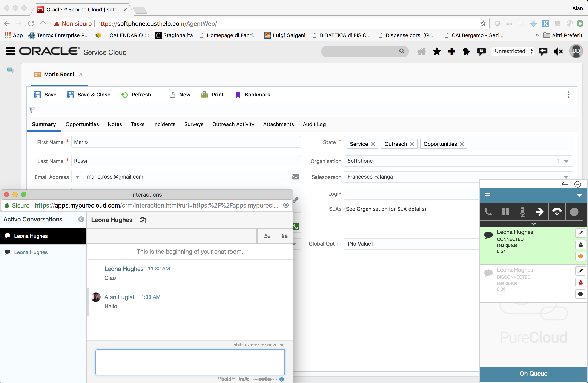This screenshot has width=588, height=383.
Task: Click the transfer arrow icon
Action: [x=540, y=212]
